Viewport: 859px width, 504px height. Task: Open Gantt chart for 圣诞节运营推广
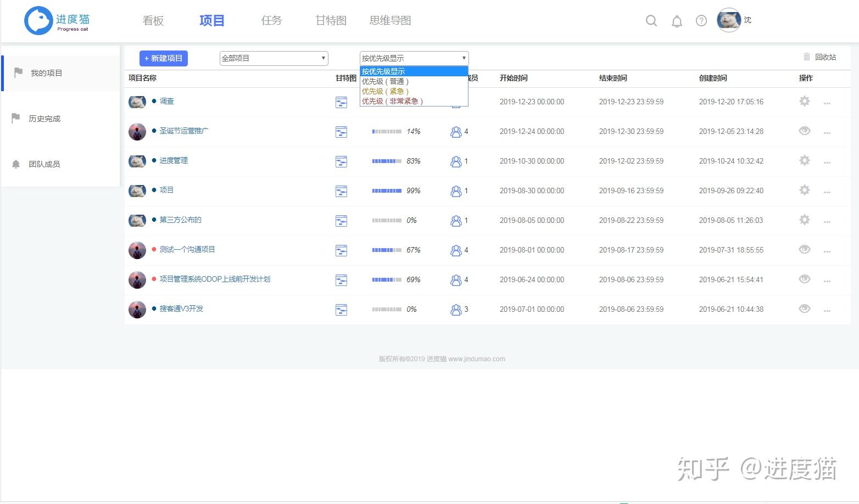(341, 132)
